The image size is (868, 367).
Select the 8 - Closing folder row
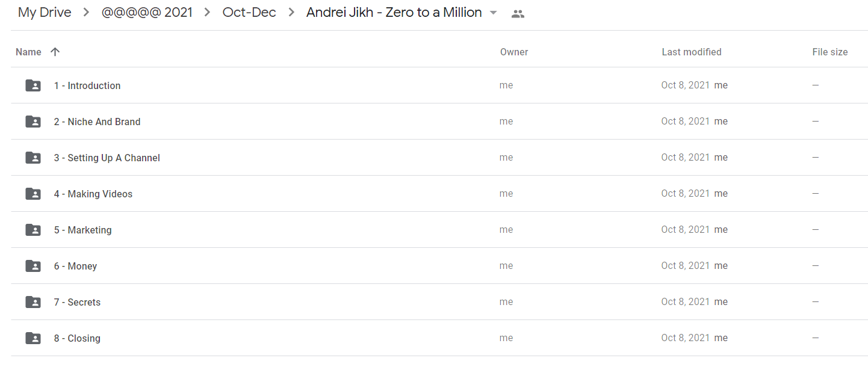(x=439, y=338)
